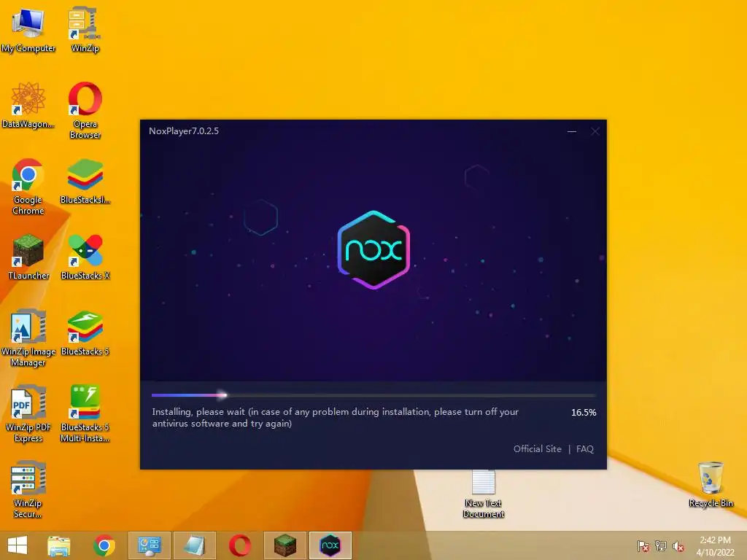The height and width of the screenshot is (560, 747).
Task: Switch to the notepad taskbar window
Action: coord(194,545)
